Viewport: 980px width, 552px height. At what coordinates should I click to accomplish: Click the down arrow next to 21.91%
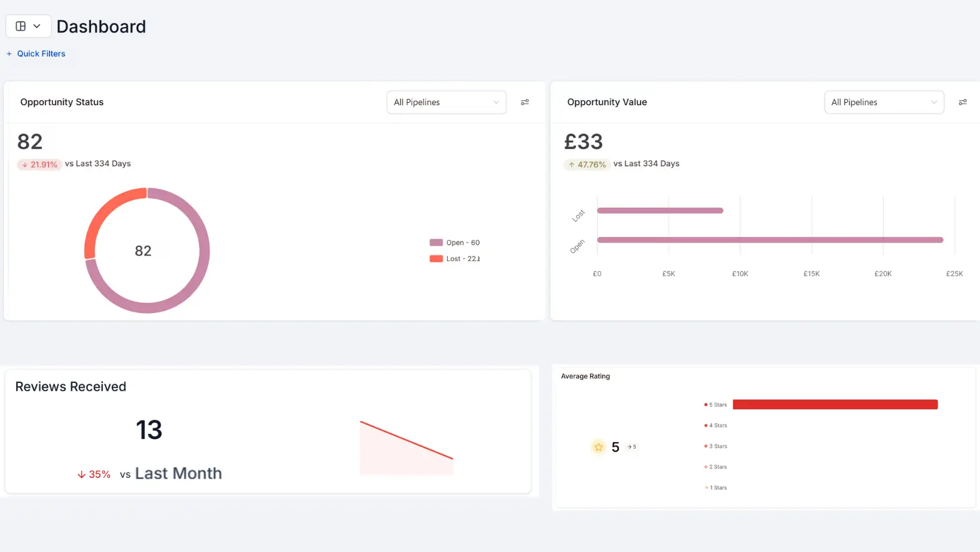[25, 164]
